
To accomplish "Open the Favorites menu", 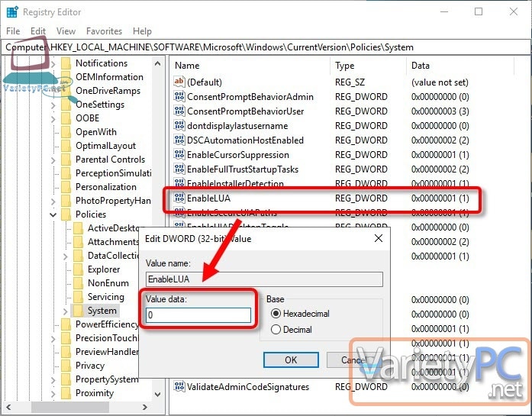I will pyautogui.click(x=104, y=31).
